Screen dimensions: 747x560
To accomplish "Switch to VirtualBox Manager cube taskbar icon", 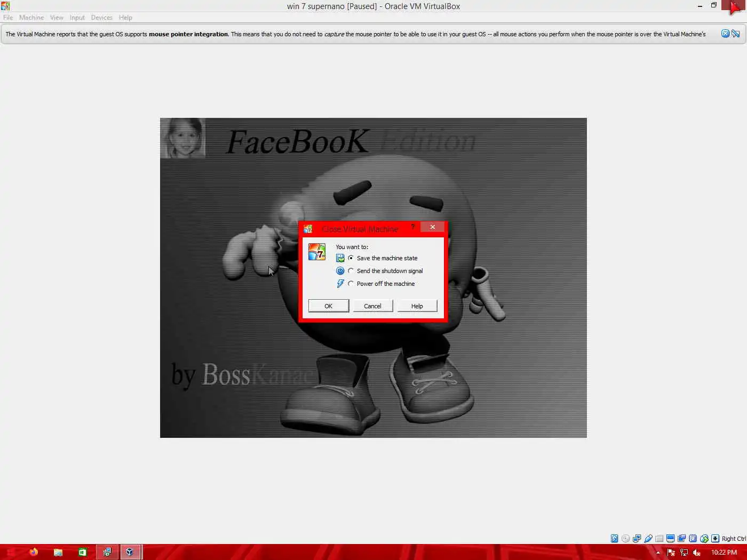I will [130, 552].
